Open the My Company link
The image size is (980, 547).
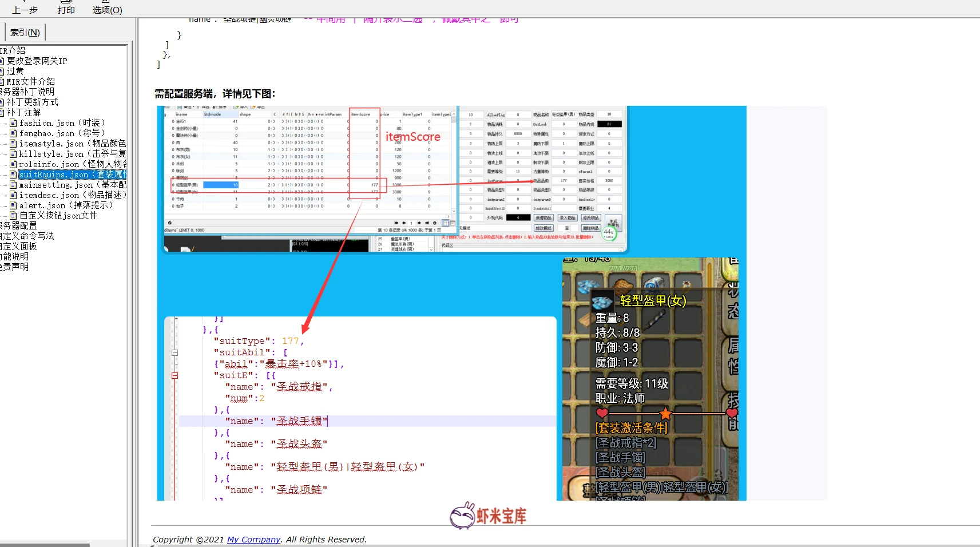(x=253, y=540)
